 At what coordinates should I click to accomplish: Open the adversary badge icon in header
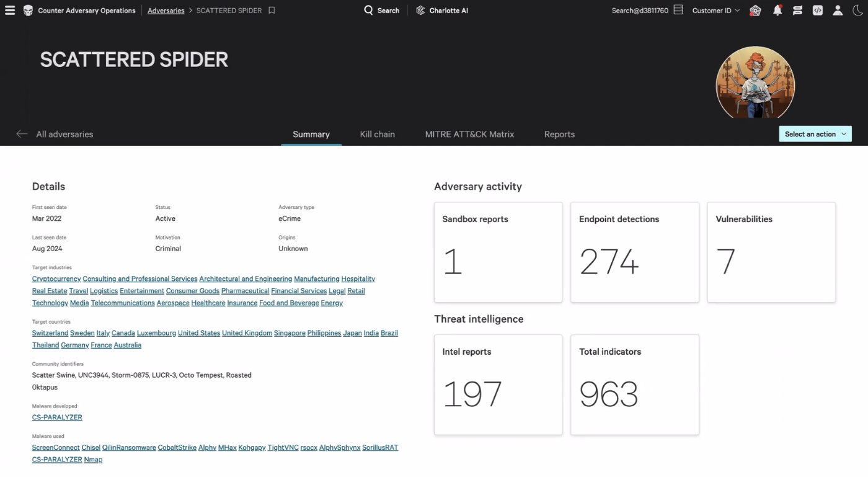click(x=755, y=11)
